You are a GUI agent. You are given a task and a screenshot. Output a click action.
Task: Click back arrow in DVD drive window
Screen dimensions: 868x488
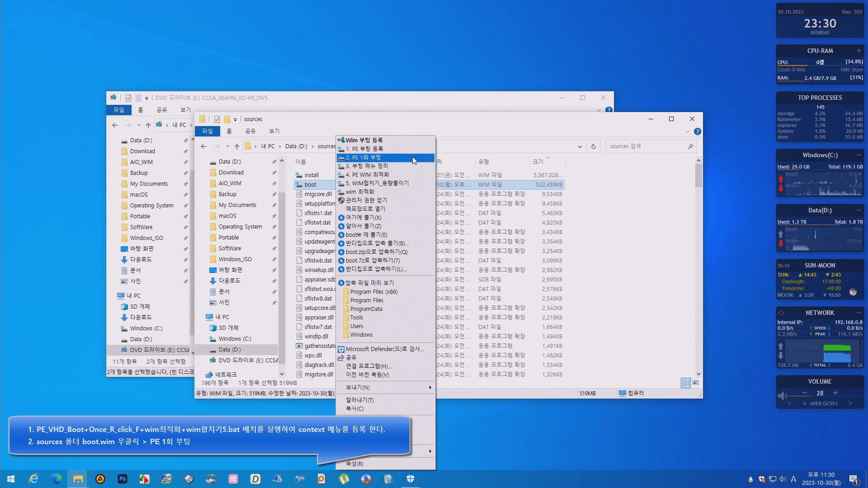[x=115, y=125]
